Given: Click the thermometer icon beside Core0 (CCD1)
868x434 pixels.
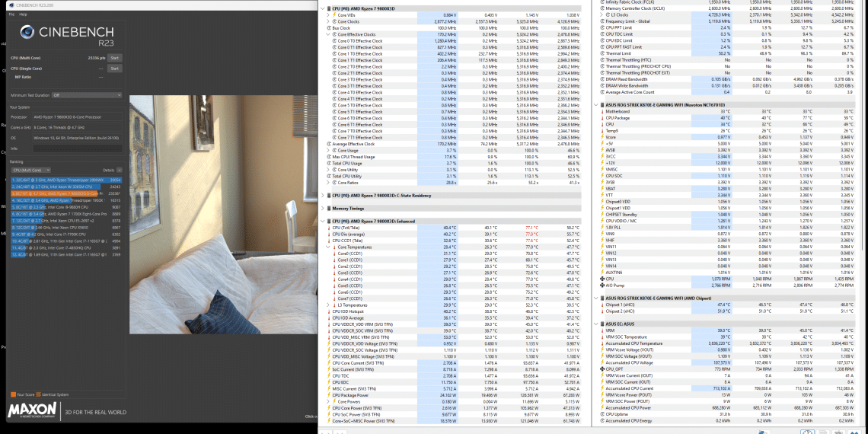Looking at the screenshot, I should click(334, 254).
